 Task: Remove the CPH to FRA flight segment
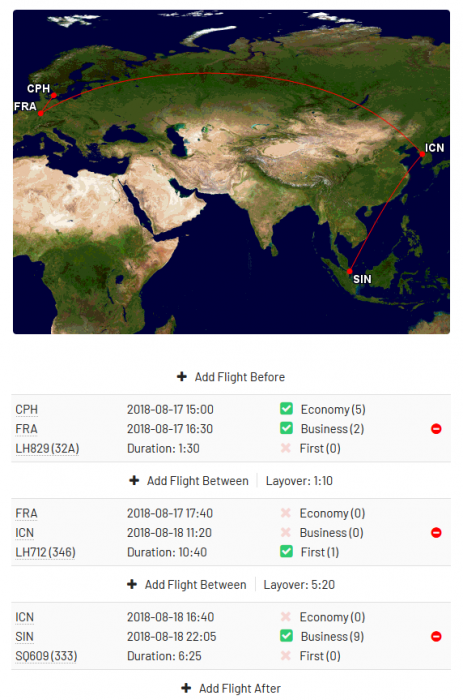[x=436, y=429]
